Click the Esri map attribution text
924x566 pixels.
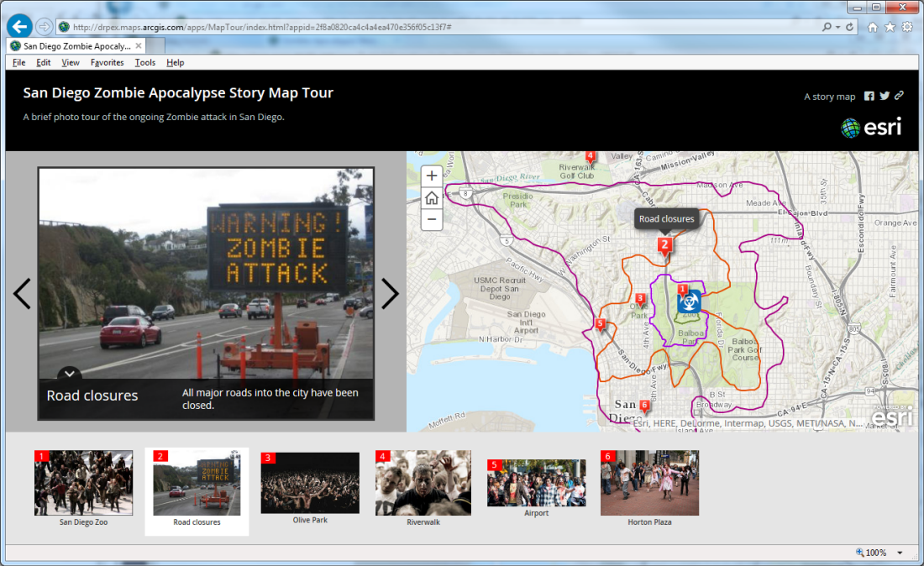point(748,423)
